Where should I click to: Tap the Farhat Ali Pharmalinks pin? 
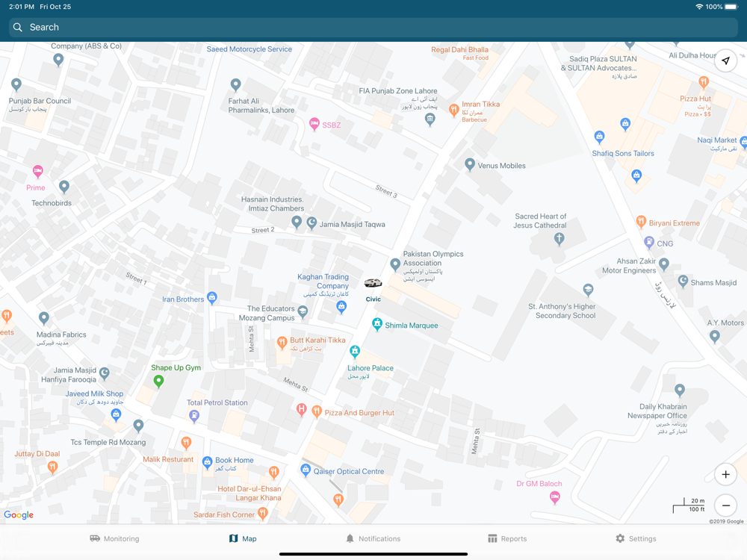(235, 85)
